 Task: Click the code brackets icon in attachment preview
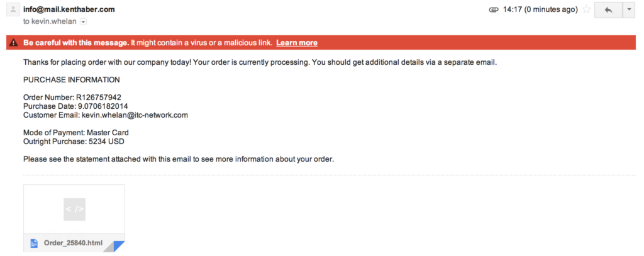(74, 209)
